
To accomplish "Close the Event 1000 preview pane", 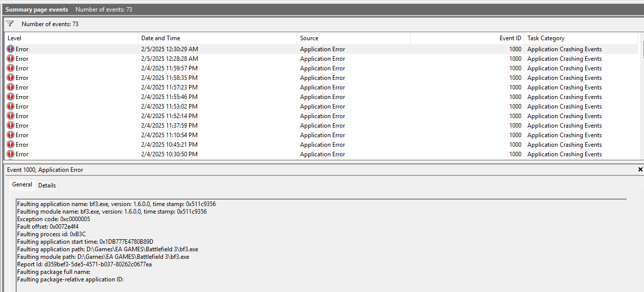I will (640, 170).
